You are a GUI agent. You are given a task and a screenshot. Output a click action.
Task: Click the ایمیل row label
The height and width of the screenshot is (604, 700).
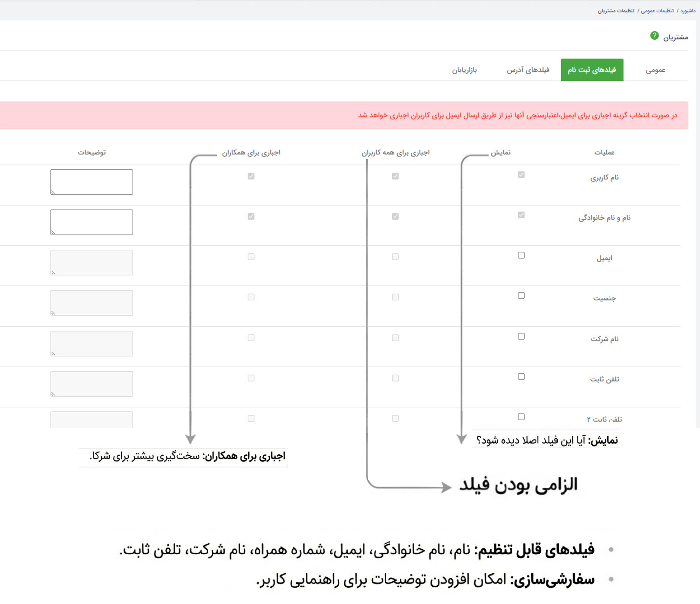tap(604, 258)
